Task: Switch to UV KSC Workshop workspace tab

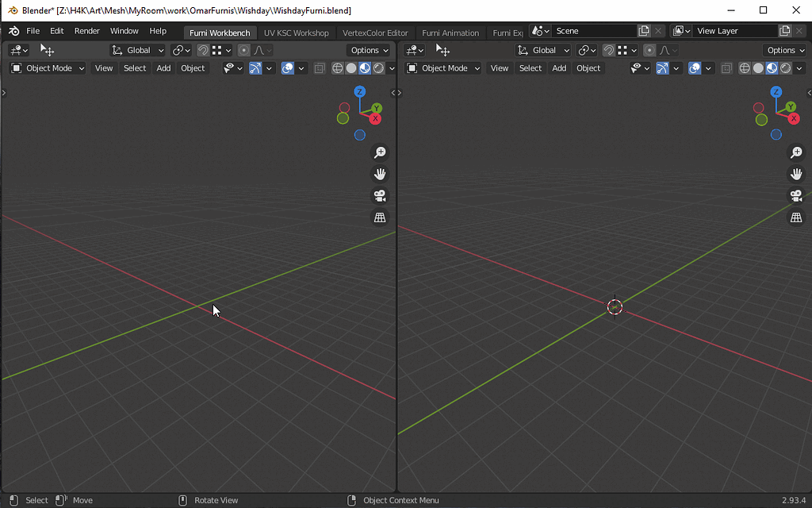Action: coord(297,33)
